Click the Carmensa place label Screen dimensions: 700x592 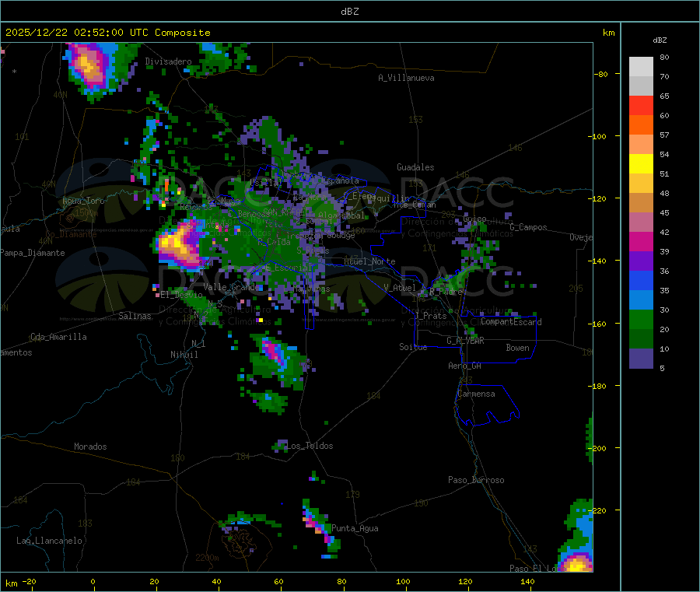(476, 394)
